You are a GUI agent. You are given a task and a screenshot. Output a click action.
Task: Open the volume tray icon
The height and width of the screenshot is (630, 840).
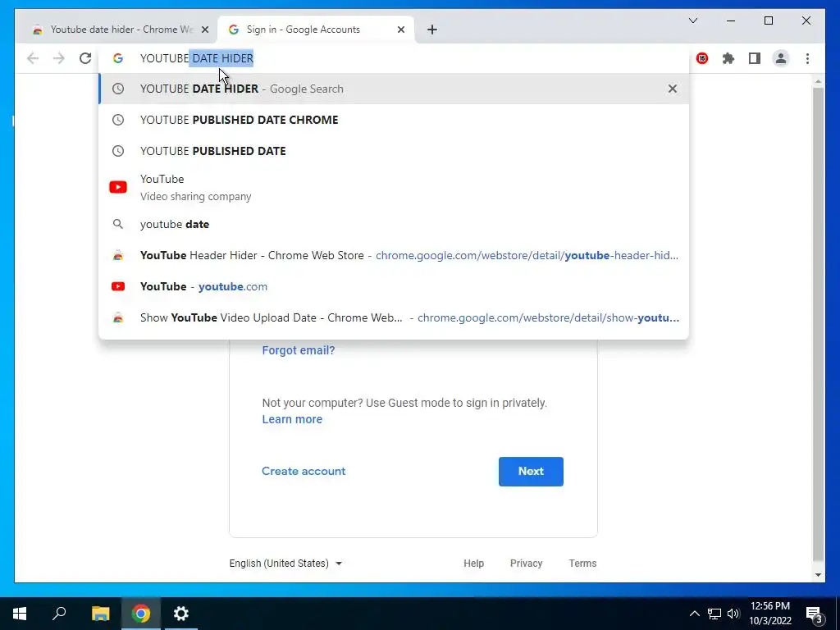click(733, 614)
